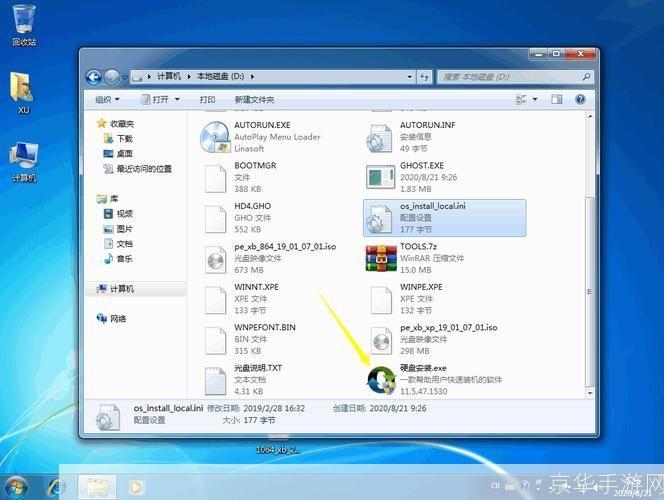Launch Windows Media Player from the taskbar
The image size is (664, 500).
click(x=136, y=487)
